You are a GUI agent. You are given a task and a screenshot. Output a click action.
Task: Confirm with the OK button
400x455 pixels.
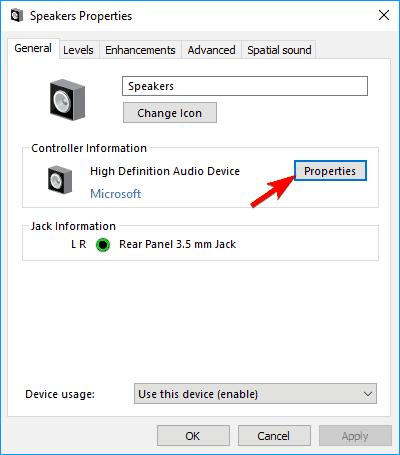[193, 436]
